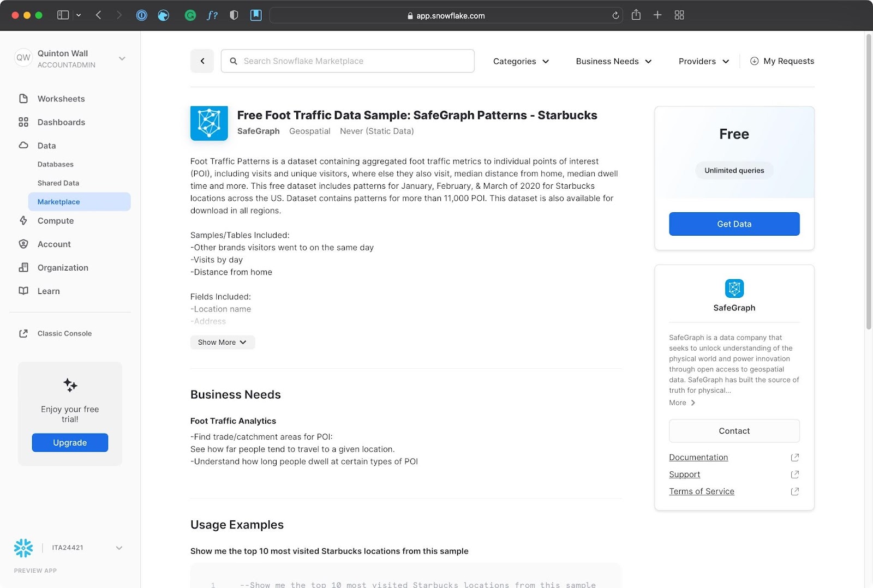Click the Compute lightning bolt icon
This screenshot has height=588, width=873.
23,221
